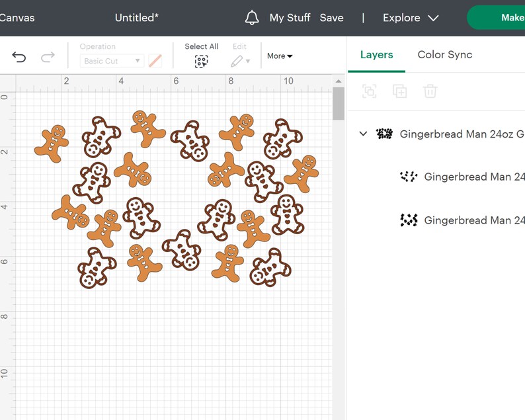The height and width of the screenshot is (420, 525).
Task: Open the Explore dropdown menu
Action: [x=411, y=18]
